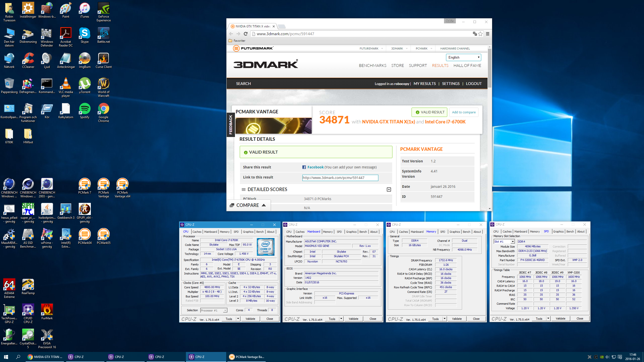Open the TechPowerUp GPU-Z shortcut
The image size is (644, 362).
9,313
